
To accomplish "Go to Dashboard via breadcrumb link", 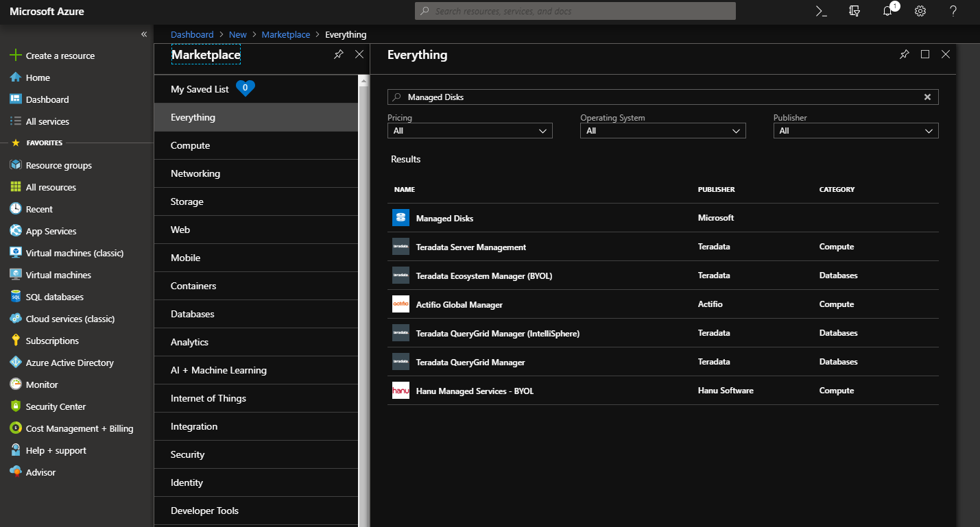I will [192, 34].
